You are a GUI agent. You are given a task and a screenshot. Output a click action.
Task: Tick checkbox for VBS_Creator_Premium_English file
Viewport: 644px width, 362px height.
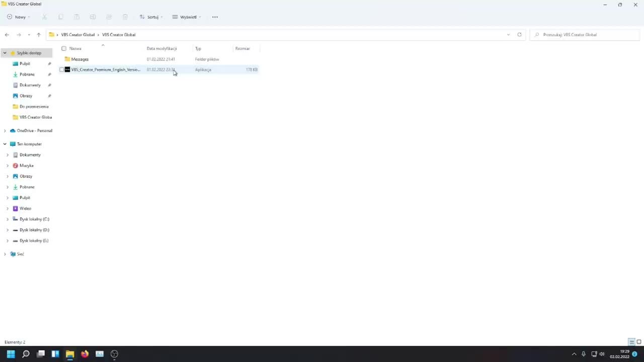click(x=62, y=69)
